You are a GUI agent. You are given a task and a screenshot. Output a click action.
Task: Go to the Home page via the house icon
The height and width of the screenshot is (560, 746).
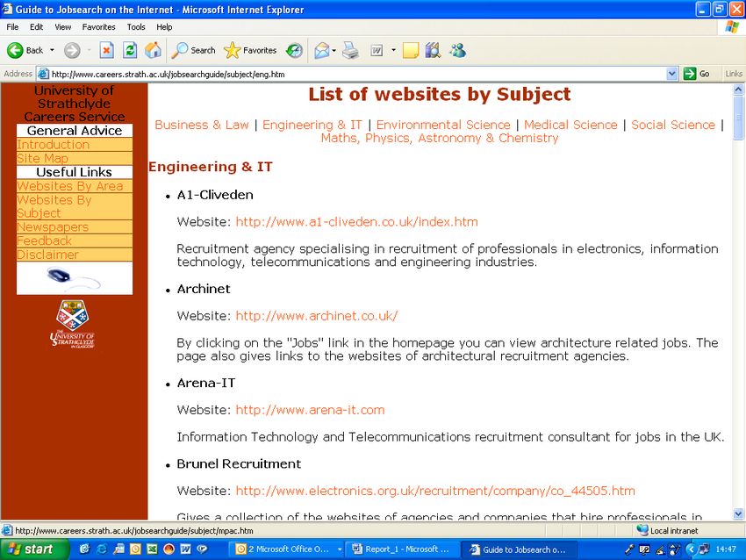(x=153, y=50)
